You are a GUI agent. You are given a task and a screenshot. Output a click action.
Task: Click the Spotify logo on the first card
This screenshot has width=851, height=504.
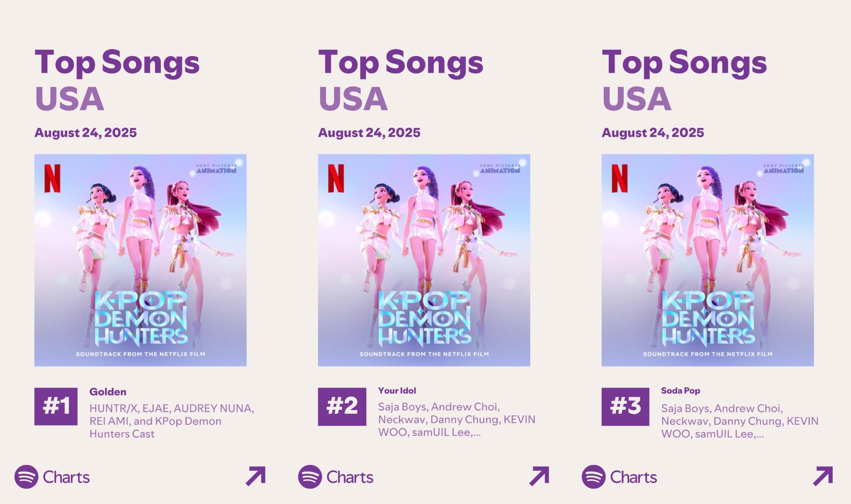tap(26, 477)
